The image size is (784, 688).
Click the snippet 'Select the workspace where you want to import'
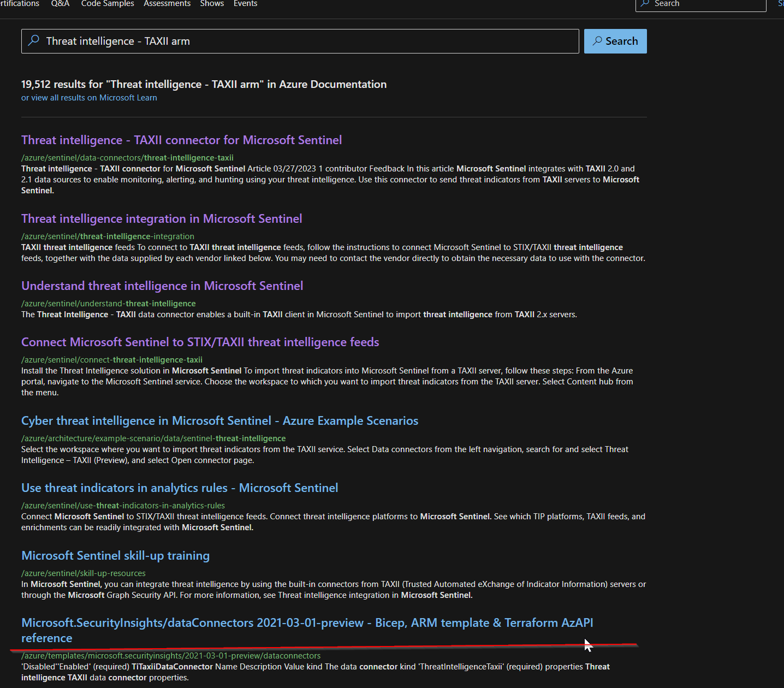tap(325, 455)
